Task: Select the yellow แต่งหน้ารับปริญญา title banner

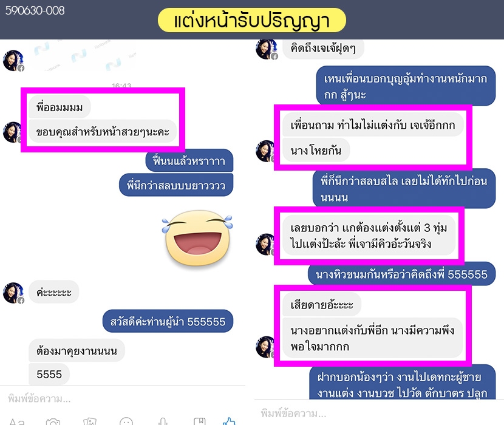Action: pyautogui.click(x=251, y=20)
